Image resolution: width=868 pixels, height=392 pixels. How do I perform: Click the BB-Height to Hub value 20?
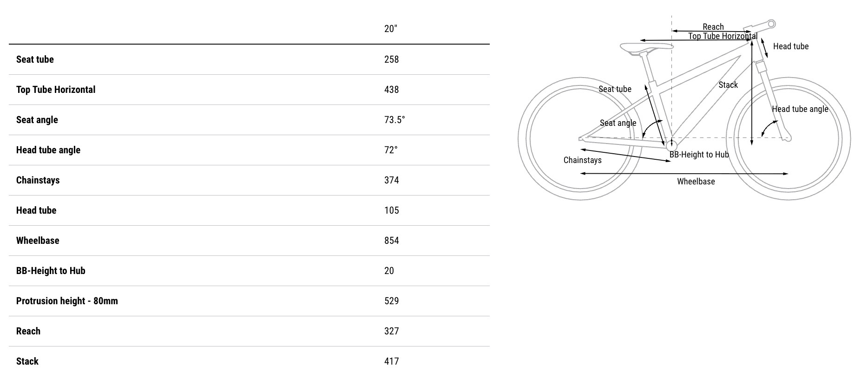pyautogui.click(x=389, y=271)
